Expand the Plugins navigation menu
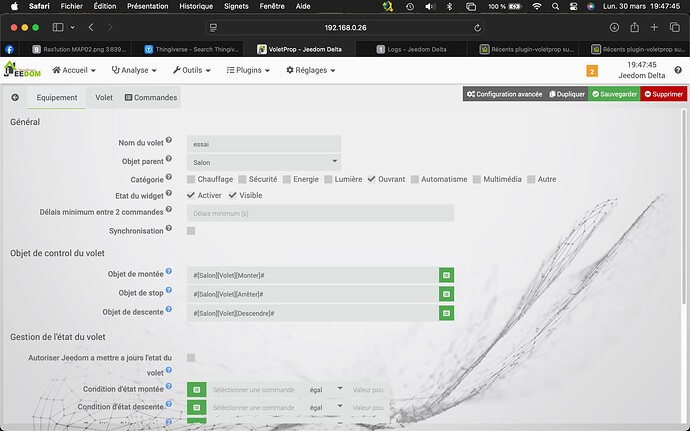Viewport: 690px width, 431px height. pos(248,70)
